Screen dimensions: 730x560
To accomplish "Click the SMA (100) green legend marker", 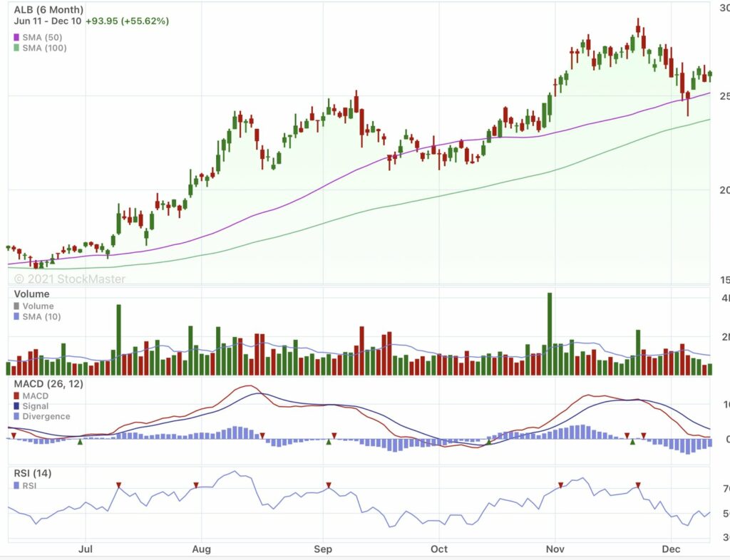I will [16, 48].
